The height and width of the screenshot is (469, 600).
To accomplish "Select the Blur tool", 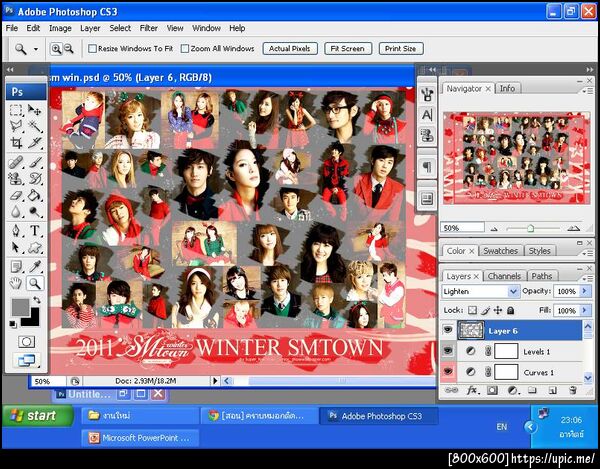I will tap(16, 212).
